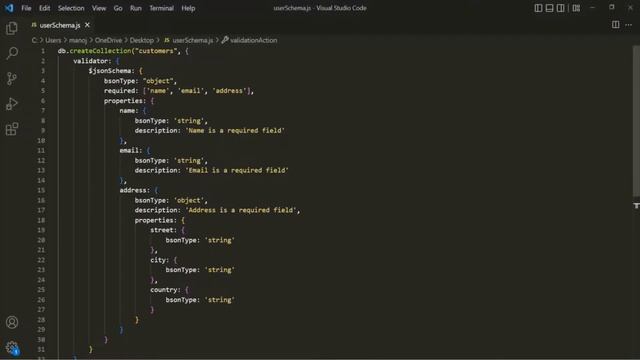Click the country key on line 25
The image size is (640, 360).
(x=163, y=290)
